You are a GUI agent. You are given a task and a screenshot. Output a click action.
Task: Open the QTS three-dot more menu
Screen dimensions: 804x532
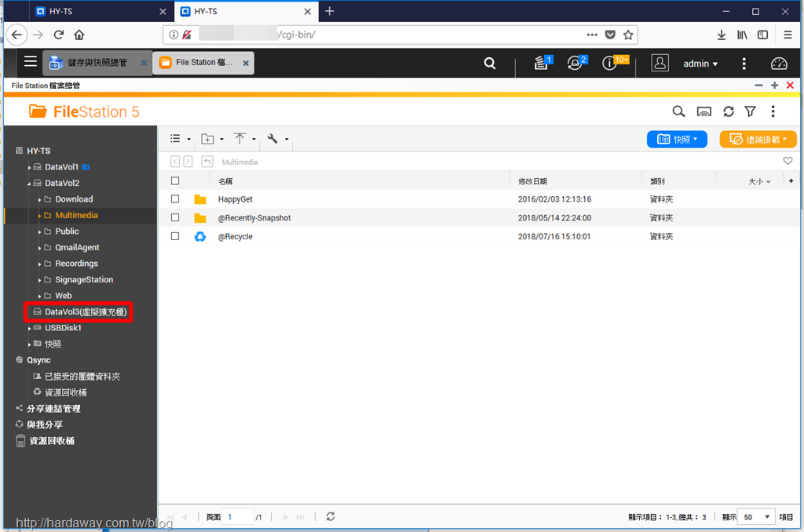click(x=744, y=64)
